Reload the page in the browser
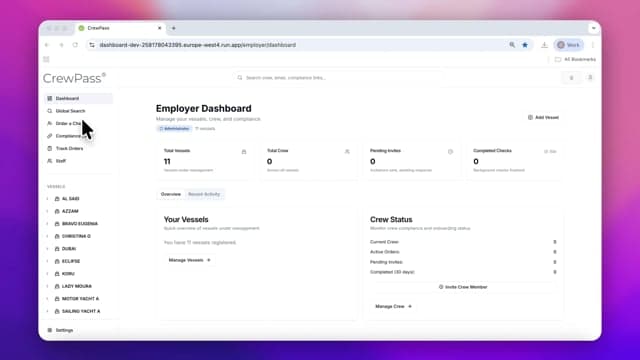The width and height of the screenshot is (640, 360). pyautogui.click(x=75, y=45)
